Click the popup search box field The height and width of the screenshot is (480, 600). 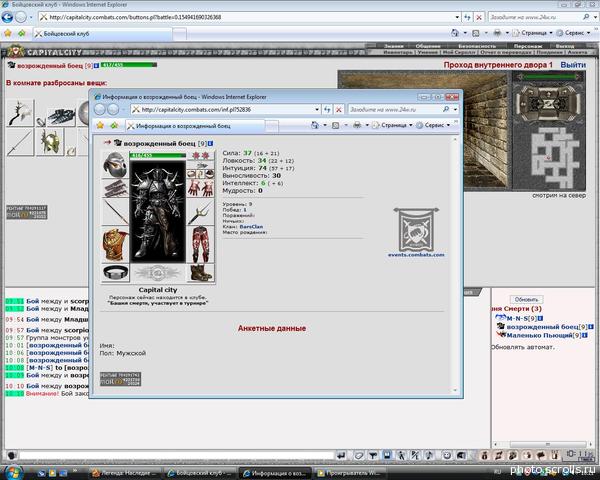pyautogui.click(x=398, y=109)
